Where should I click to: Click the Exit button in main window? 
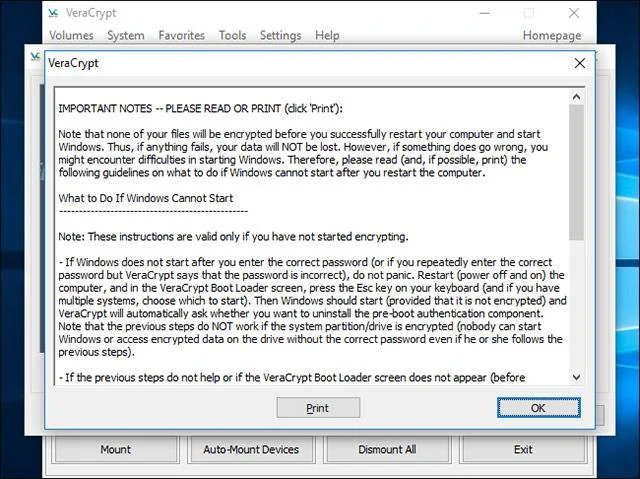pyautogui.click(x=523, y=450)
